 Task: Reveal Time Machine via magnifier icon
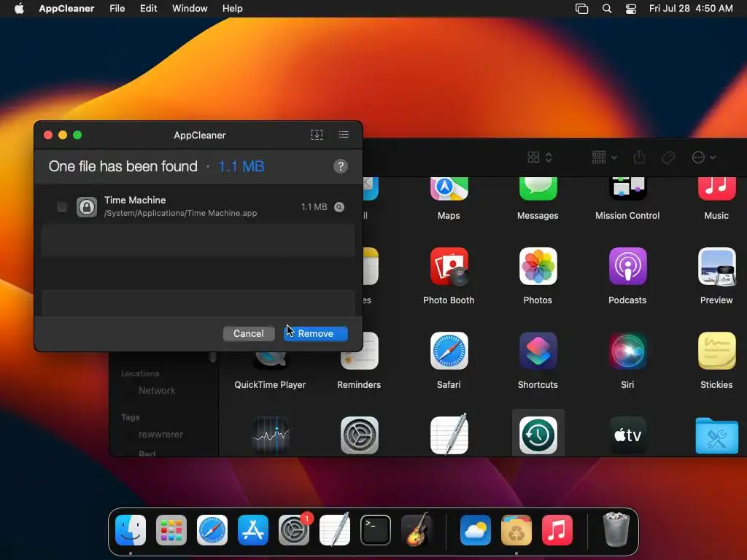(x=338, y=206)
